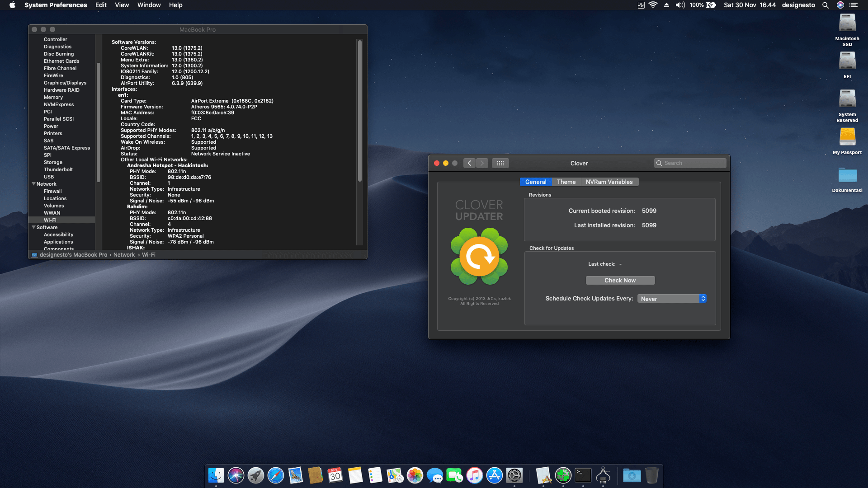Viewport: 868px width, 488px height.
Task: Open Notes app in Dock
Action: coord(355,475)
